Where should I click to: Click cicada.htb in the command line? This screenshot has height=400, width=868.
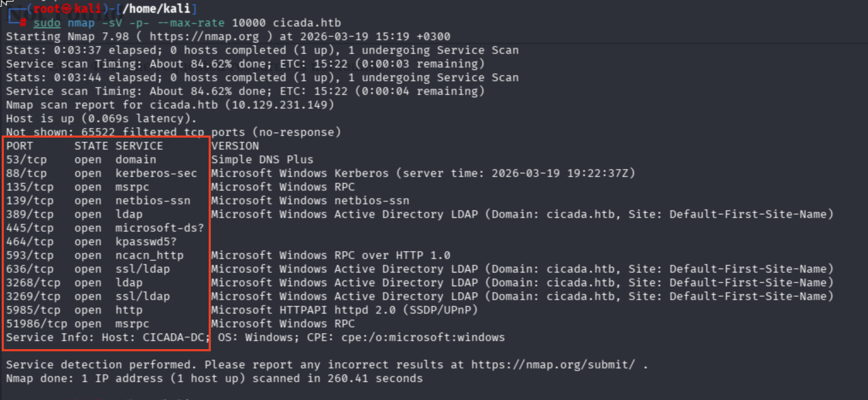point(307,23)
